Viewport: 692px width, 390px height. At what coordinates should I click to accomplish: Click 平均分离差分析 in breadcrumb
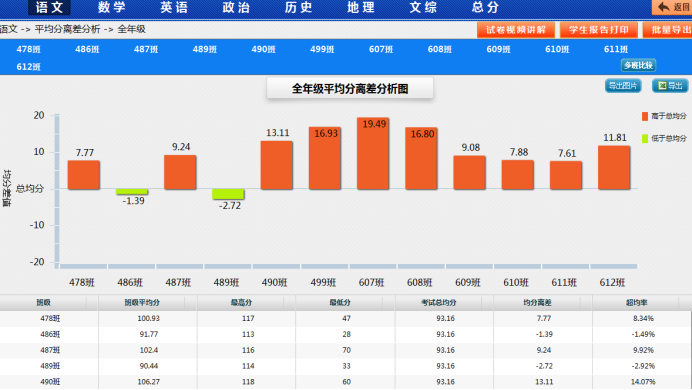68,30
